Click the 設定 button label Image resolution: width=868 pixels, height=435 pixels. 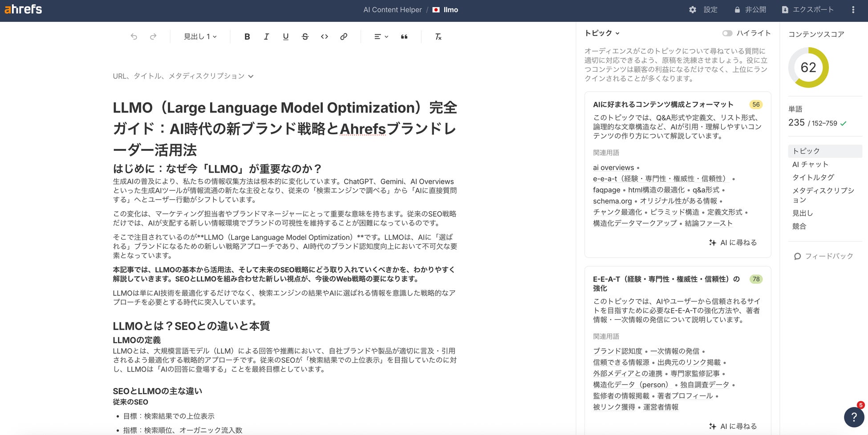pos(710,10)
